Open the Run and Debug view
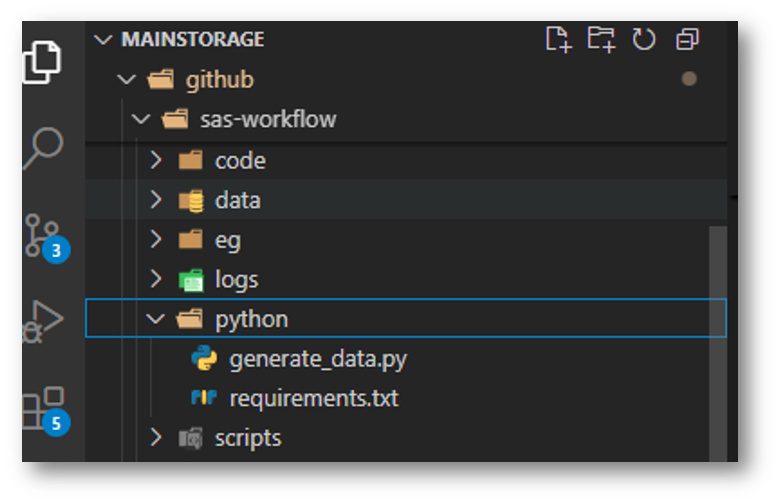Screen dimensions: 780x504 click(43, 323)
